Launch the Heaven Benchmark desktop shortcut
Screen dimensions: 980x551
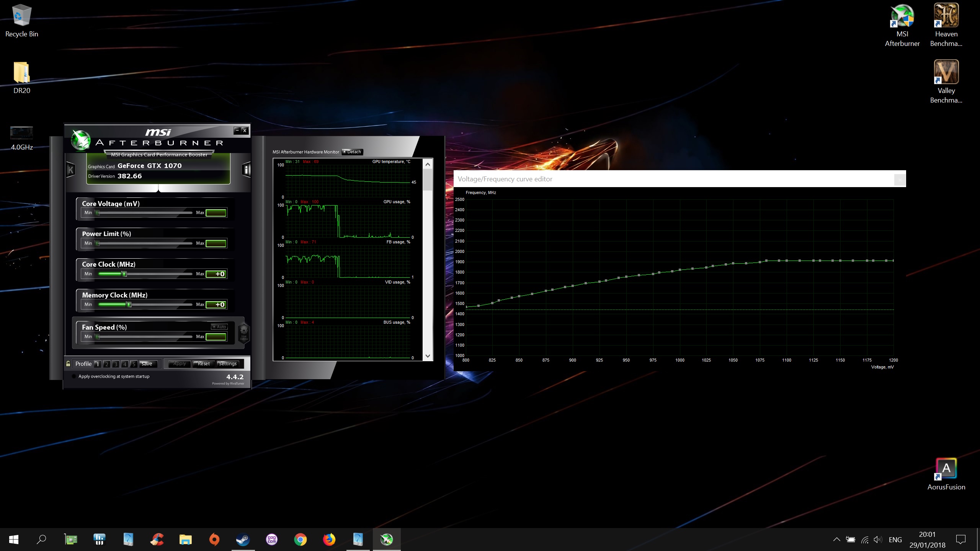tap(946, 26)
